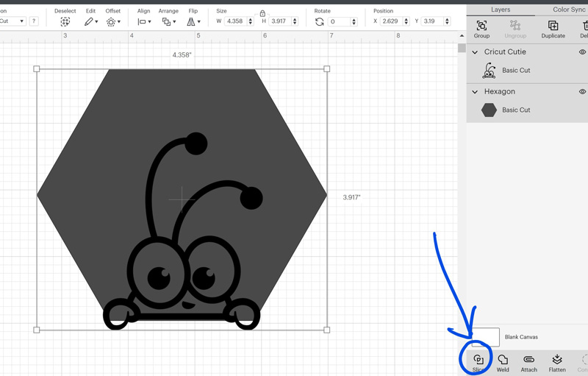Collapse the Cricut Cutie layer group

pos(475,52)
